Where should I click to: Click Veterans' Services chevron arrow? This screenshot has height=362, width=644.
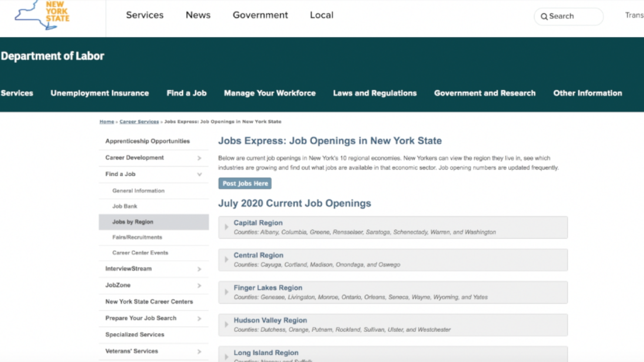(x=199, y=352)
